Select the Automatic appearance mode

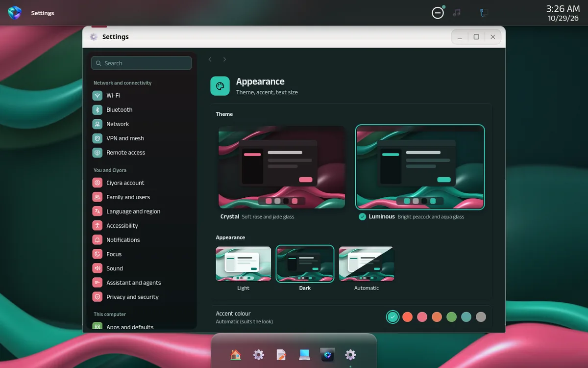(x=367, y=264)
